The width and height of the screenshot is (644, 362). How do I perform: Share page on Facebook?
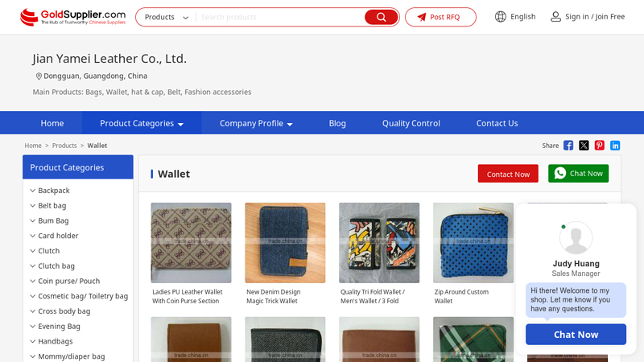(x=568, y=146)
